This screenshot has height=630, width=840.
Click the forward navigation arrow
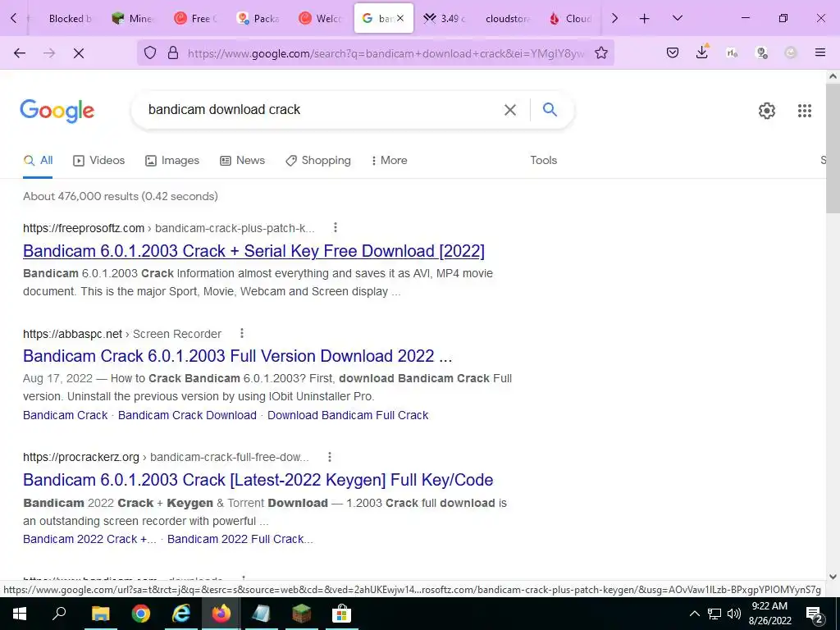point(49,53)
